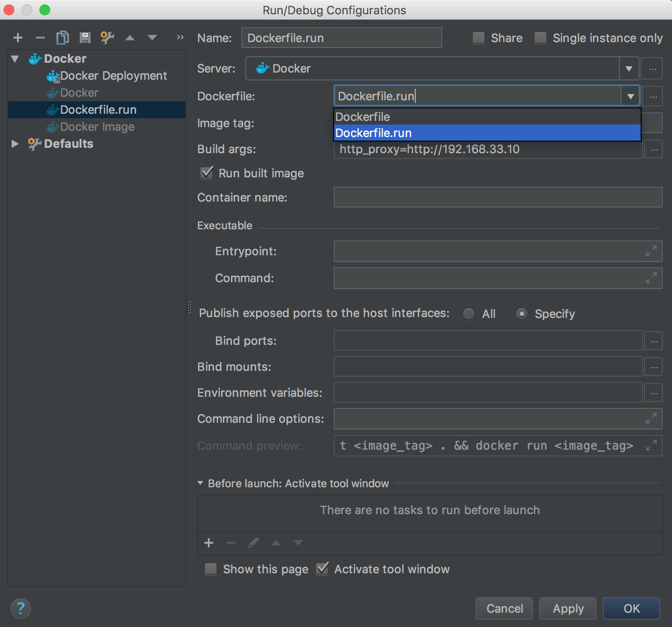Viewport: 672px width, 627px height.
Task: Edit before launch task pencil icon
Action: tap(254, 543)
